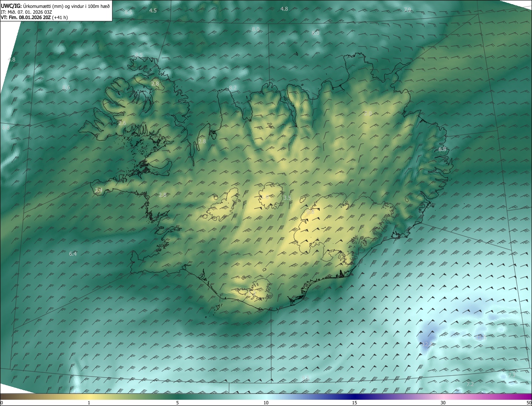Screen dimensions: 532x406
Task: Click the '0' label on the color scale
Action: click(x=2, y=403)
